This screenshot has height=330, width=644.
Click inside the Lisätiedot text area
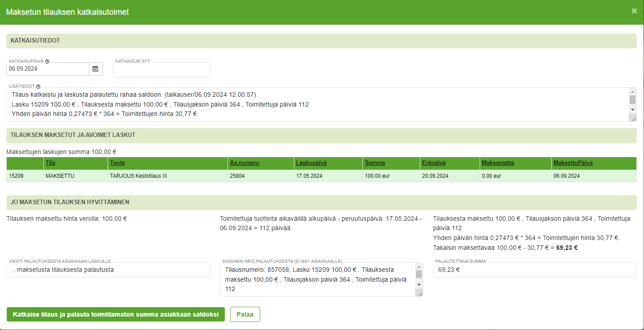(x=318, y=105)
